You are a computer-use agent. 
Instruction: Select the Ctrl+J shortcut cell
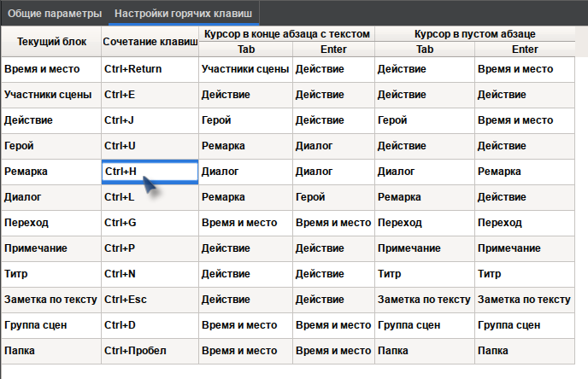click(150, 120)
